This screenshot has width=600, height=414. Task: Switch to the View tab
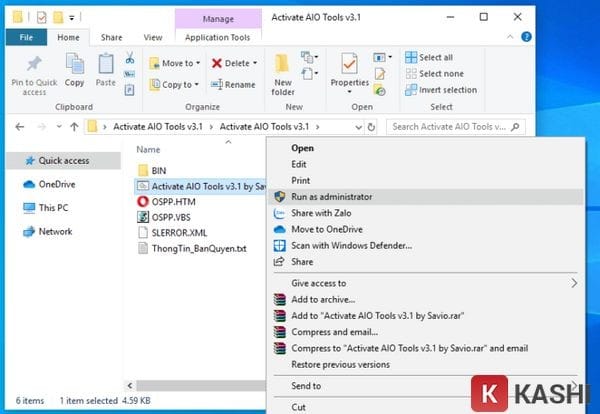(153, 37)
